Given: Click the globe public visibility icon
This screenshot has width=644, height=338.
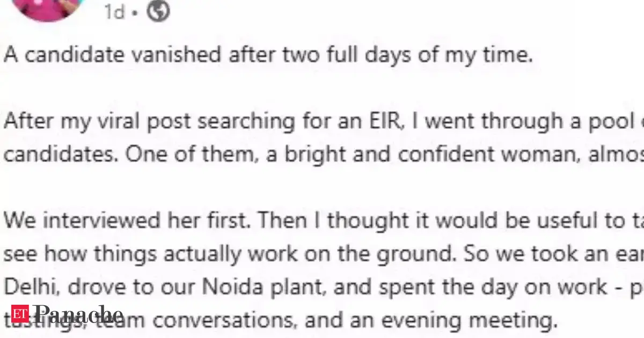Looking at the screenshot, I should (x=158, y=12).
